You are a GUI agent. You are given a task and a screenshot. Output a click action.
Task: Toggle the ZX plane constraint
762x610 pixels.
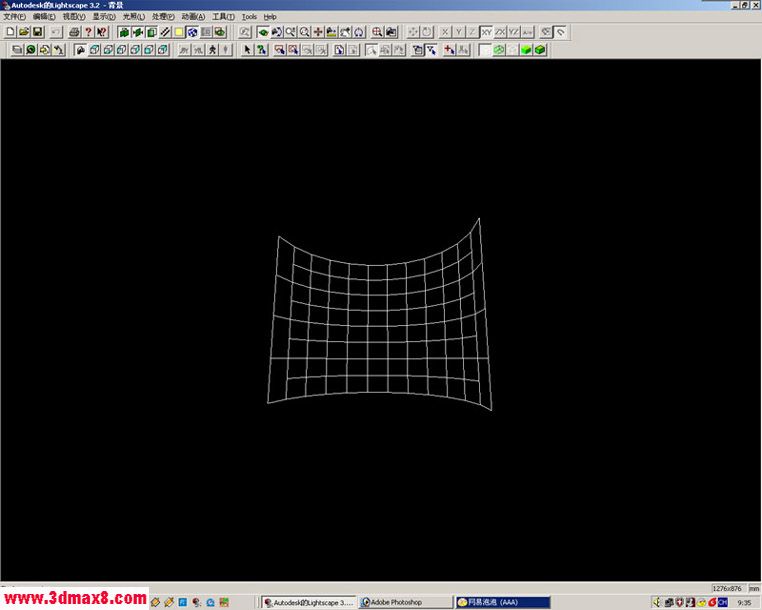[500, 32]
